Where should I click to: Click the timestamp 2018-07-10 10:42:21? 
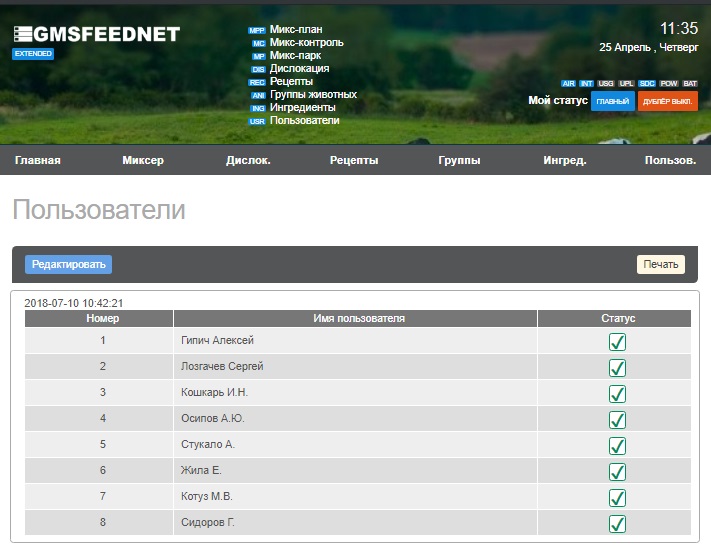coord(73,303)
